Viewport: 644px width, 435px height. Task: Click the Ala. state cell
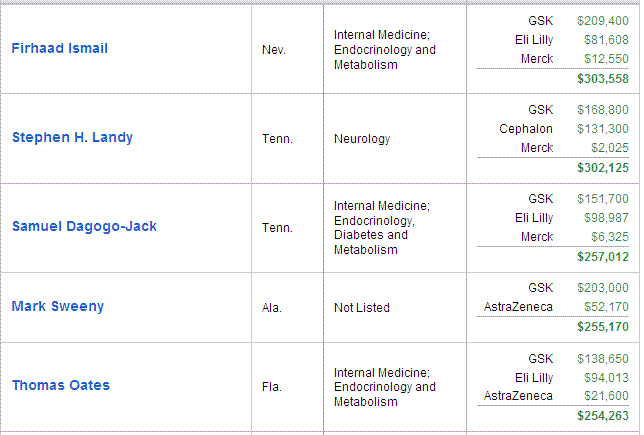click(272, 308)
